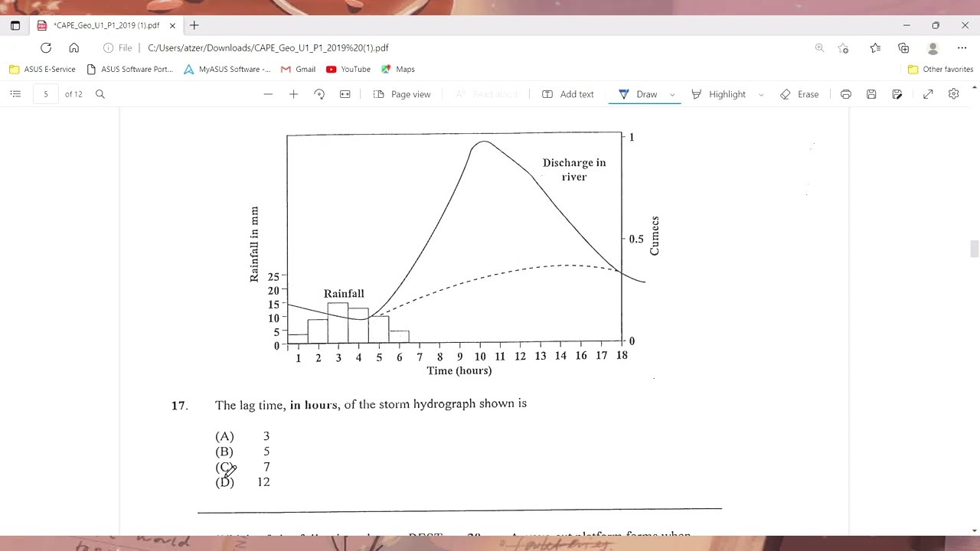Activate the Draw tool

(638, 94)
